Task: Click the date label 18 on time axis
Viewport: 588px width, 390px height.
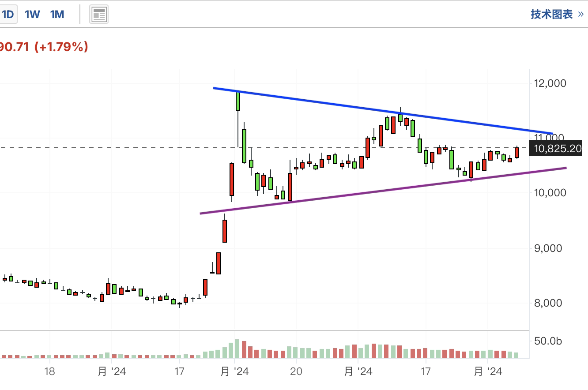Action: pyautogui.click(x=49, y=371)
